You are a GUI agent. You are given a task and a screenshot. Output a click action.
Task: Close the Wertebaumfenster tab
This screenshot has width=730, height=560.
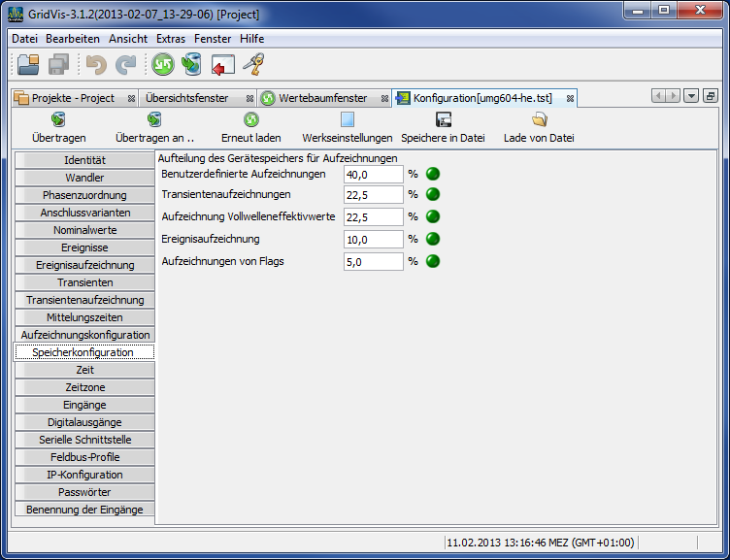[384, 99]
